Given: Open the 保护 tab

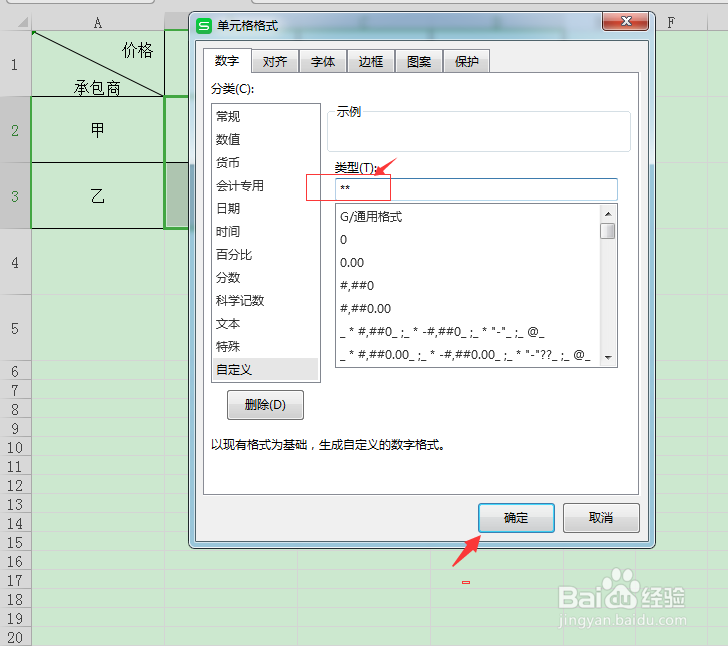Looking at the screenshot, I should 466,61.
